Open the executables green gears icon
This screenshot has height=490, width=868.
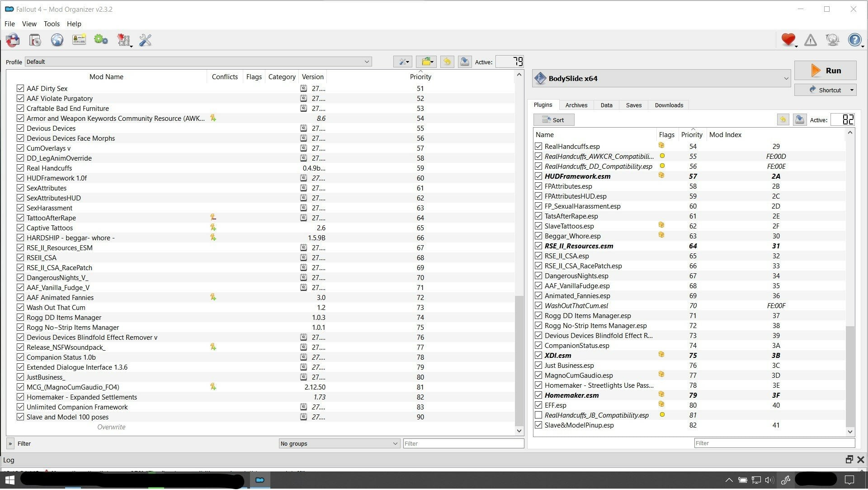[101, 40]
